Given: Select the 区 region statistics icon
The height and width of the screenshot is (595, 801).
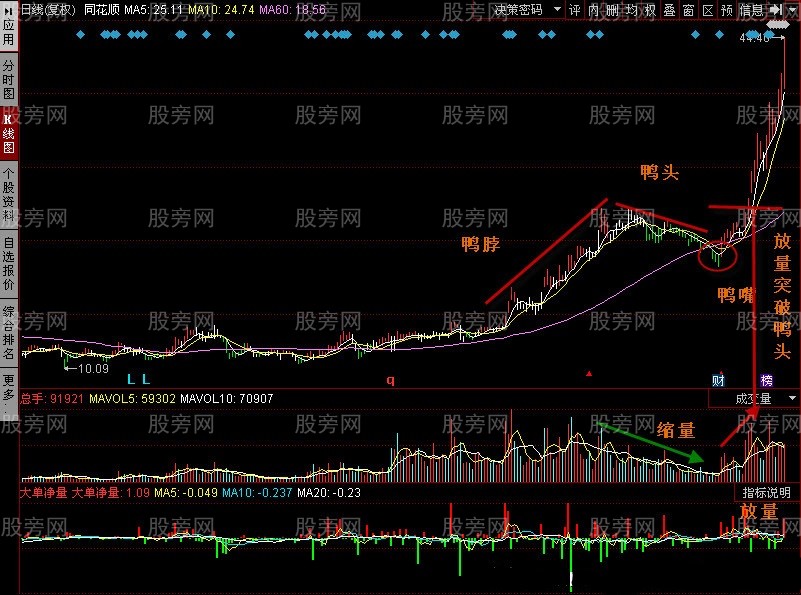Looking at the screenshot, I should 708,8.
